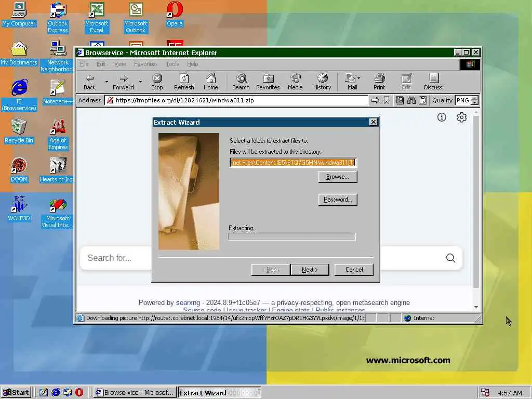The width and height of the screenshot is (532, 399).
Task: Expand the Mail button dropdown arrow
Action: tap(359, 78)
